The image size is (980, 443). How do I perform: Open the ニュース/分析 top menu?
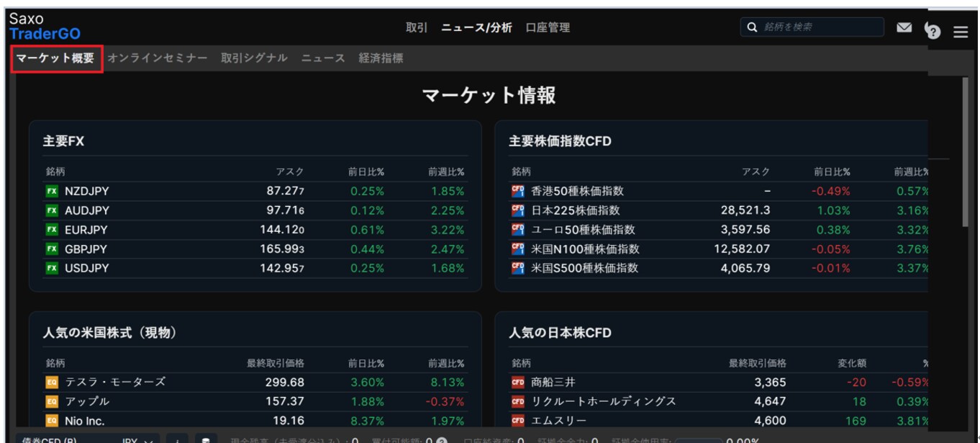point(476,27)
